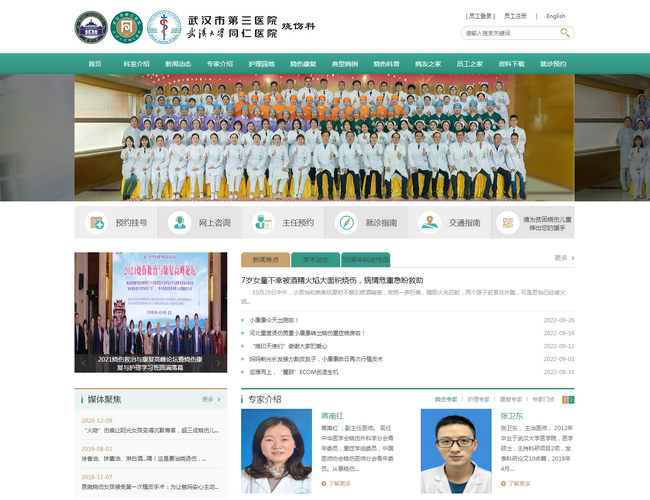Select the 新闻焦点 tab

click(265, 259)
